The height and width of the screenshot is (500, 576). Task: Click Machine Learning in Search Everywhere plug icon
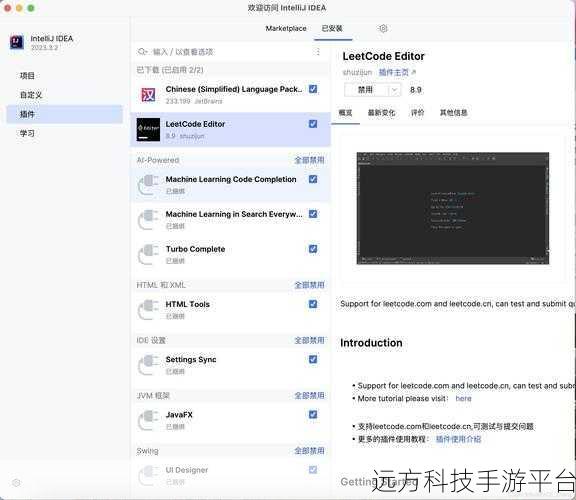[148, 219]
